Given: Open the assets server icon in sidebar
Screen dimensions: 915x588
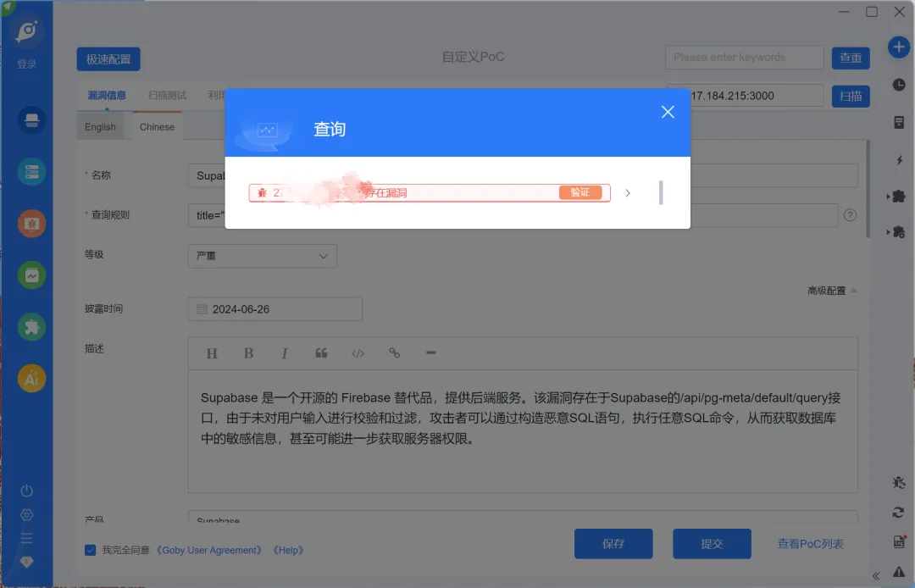Looking at the screenshot, I should tap(31, 172).
